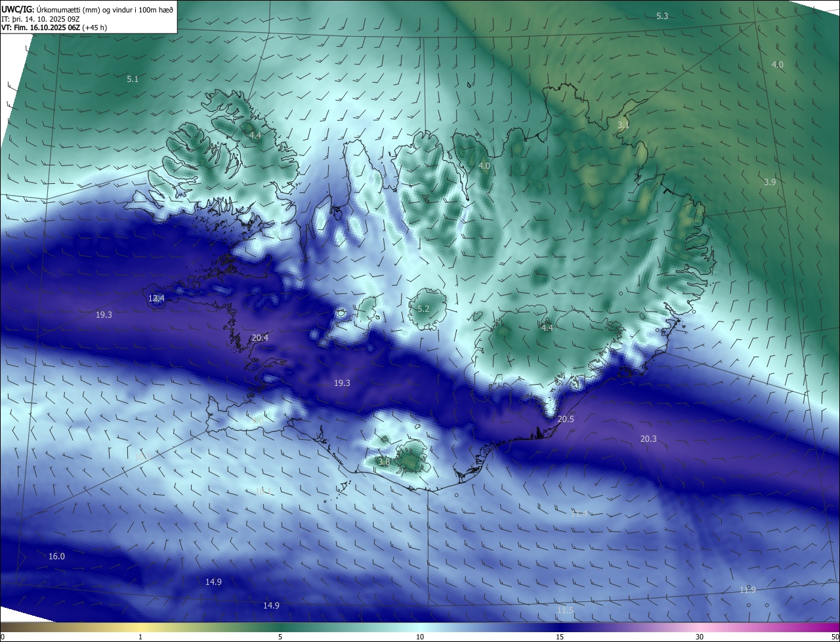Click the 1 tick on the color scale
This screenshot has width=840, height=642.
click(x=141, y=637)
